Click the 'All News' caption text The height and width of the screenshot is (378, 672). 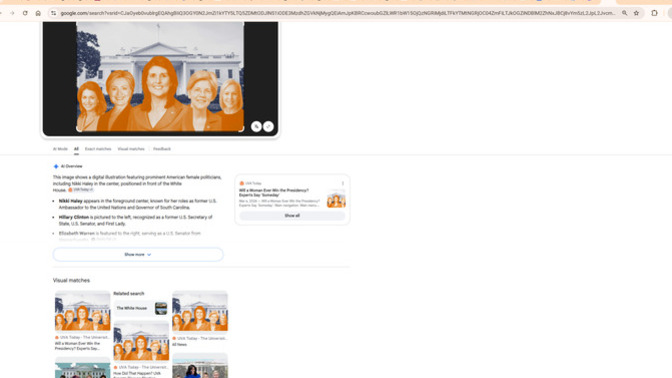(x=180, y=345)
